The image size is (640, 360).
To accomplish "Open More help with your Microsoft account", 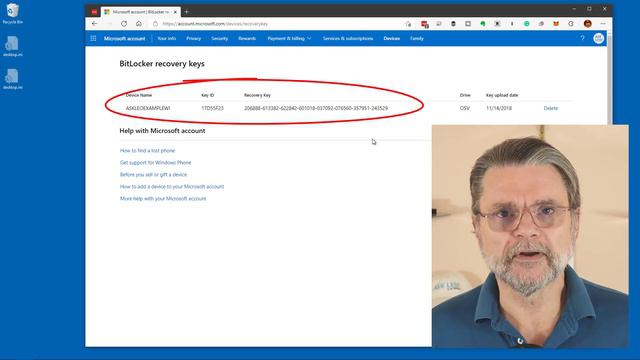I will 163,198.
